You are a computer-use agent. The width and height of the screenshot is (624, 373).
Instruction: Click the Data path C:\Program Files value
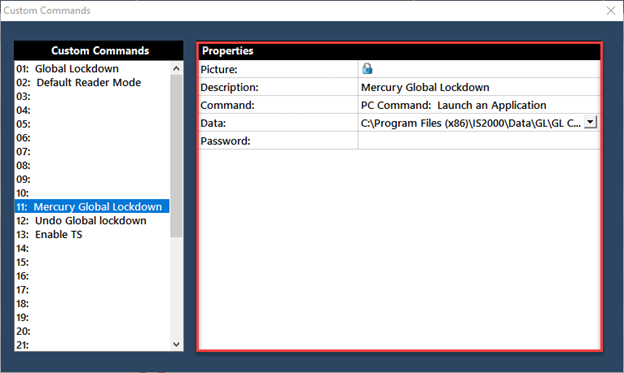coord(471,123)
